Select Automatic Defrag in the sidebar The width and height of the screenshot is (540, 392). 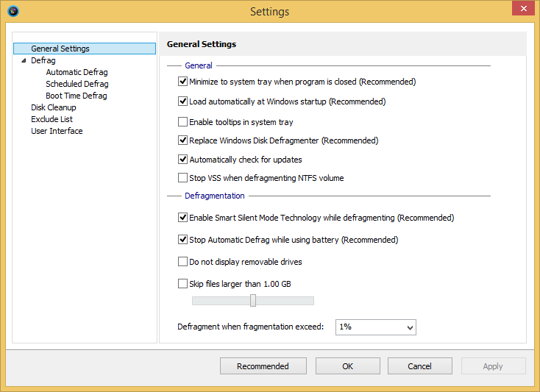point(77,72)
